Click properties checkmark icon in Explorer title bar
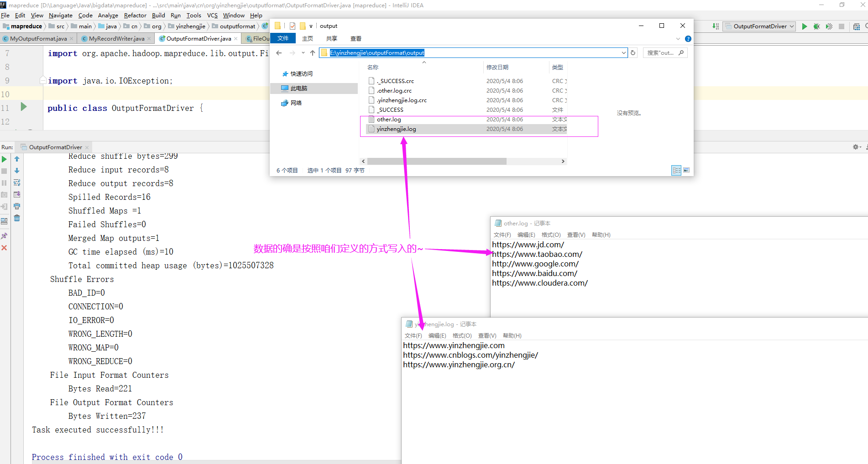868x464 pixels. (293, 26)
